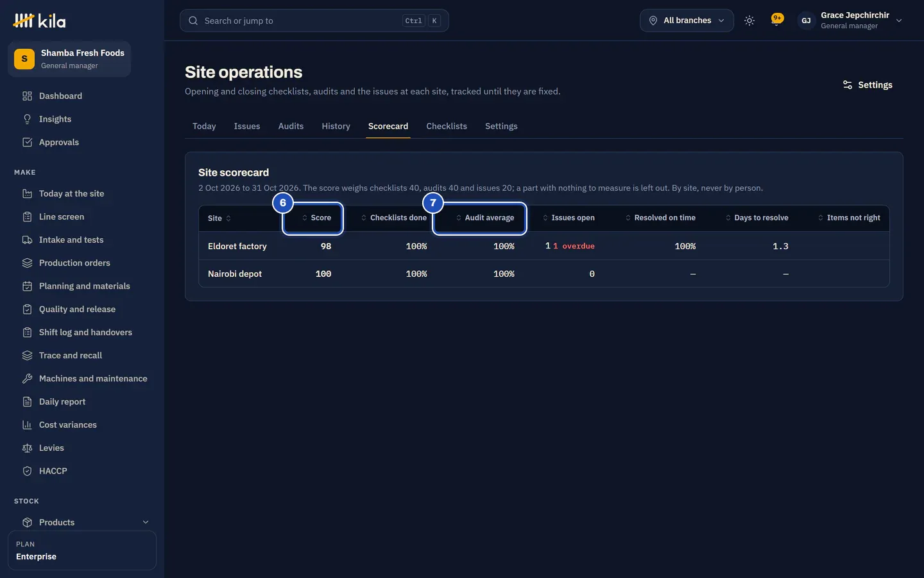This screenshot has height=578, width=924.
Task: Sort by the Score column header
Action: tap(316, 218)
